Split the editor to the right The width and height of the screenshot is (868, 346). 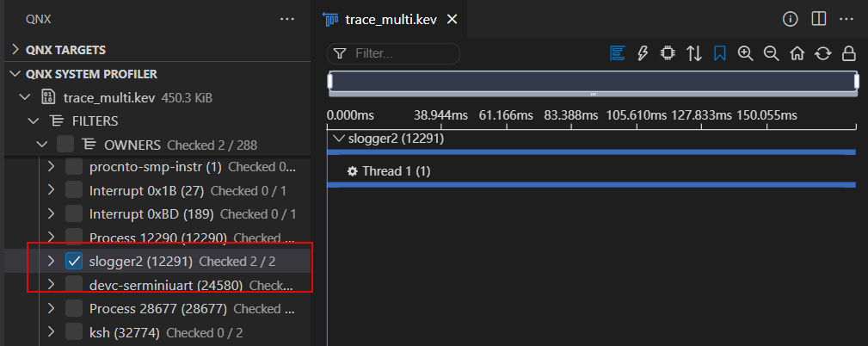point(818,19)
